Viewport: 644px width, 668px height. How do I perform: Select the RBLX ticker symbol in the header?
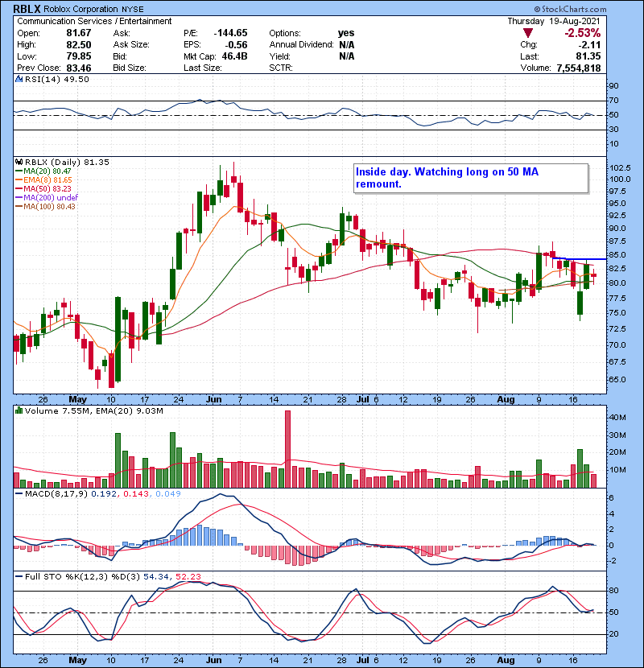click(x=27, y=9)
